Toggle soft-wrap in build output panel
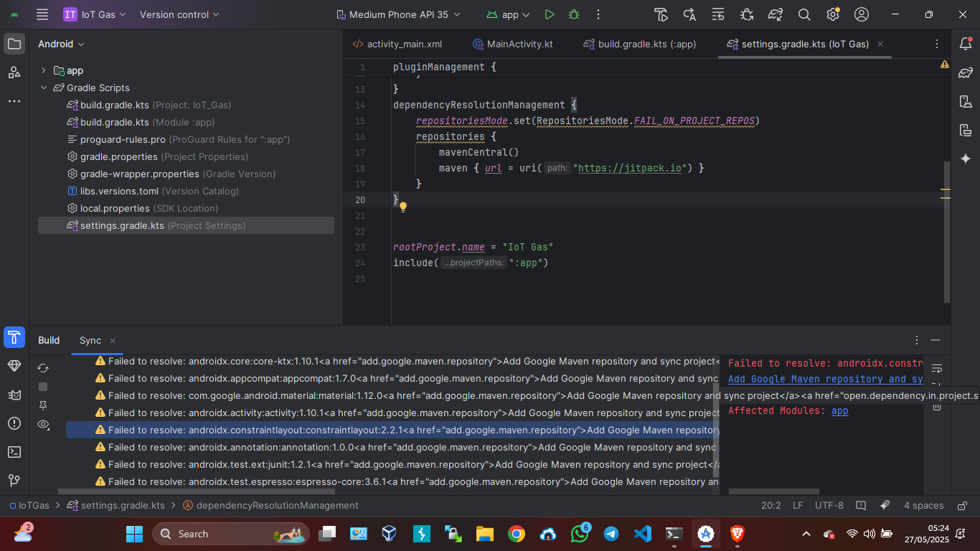The height and width of the screenshot is (551, 980). pyautogui.click(x=937, y=369)
